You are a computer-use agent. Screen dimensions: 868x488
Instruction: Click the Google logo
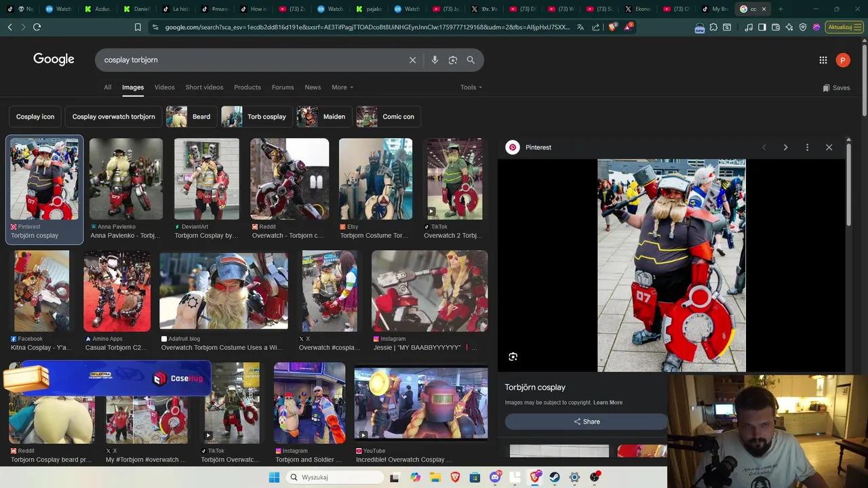[54, 59]
